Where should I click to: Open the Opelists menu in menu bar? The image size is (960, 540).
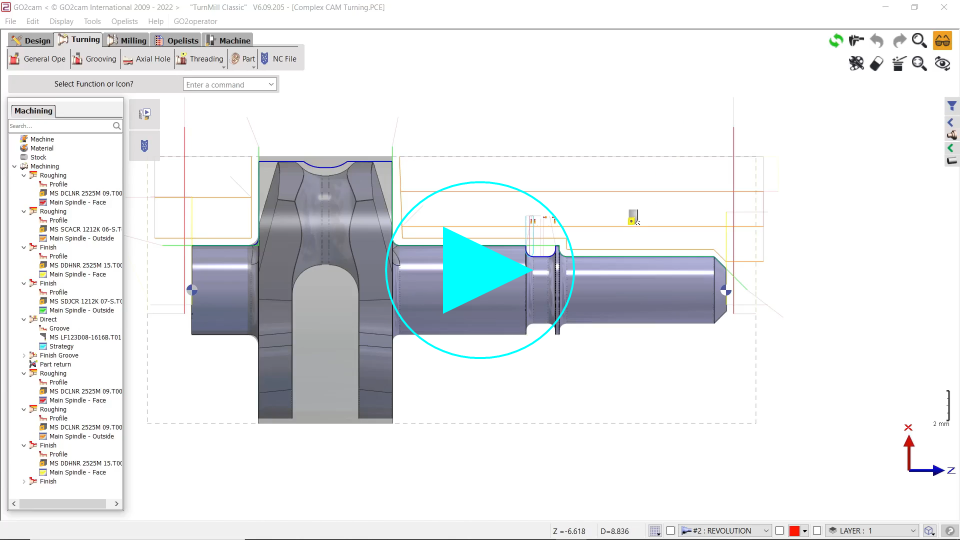click(x=125, y=21)
